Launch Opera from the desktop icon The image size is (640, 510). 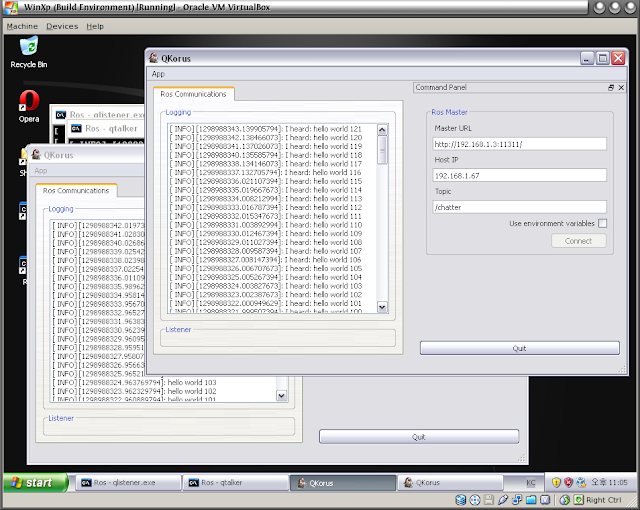click(x=29, y=106)
